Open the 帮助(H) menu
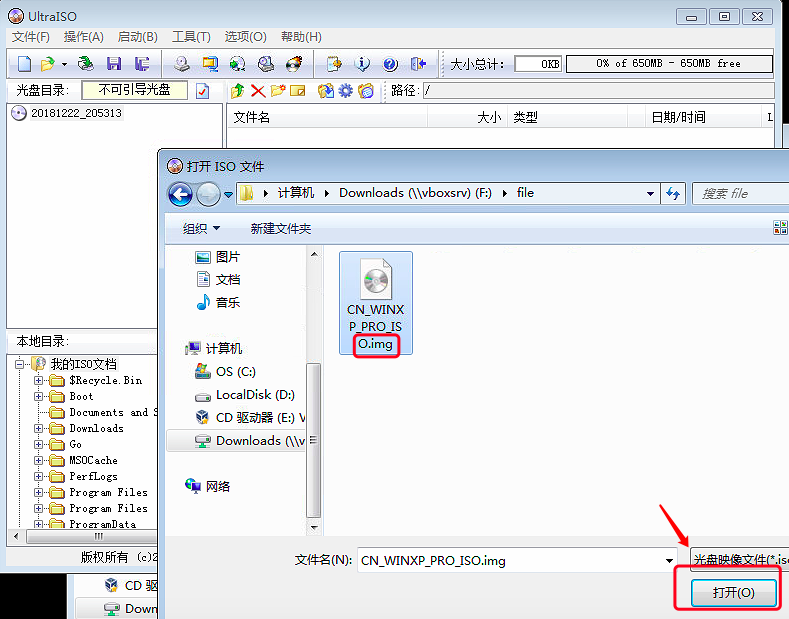The width and height of the screenshot is (789, 619). point(301,37)
